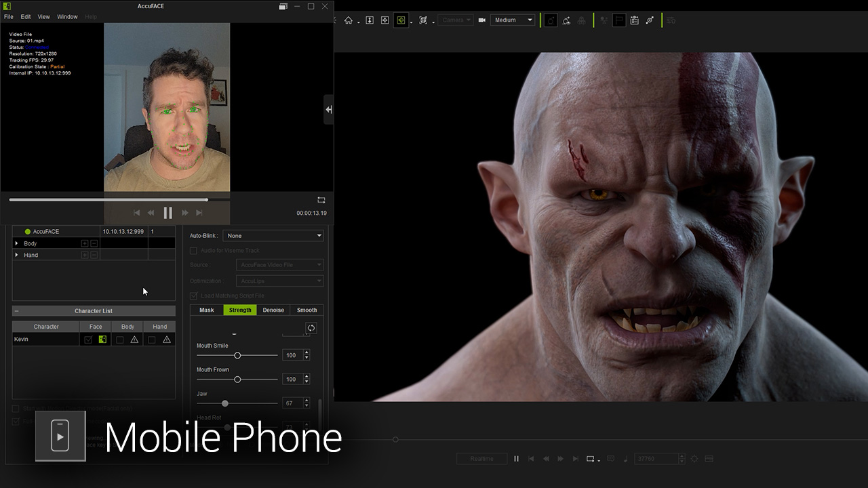This screenshot has height=488, width=868.
Task: Open timeline settings sun-gear icon
Action: click(694, 459)
